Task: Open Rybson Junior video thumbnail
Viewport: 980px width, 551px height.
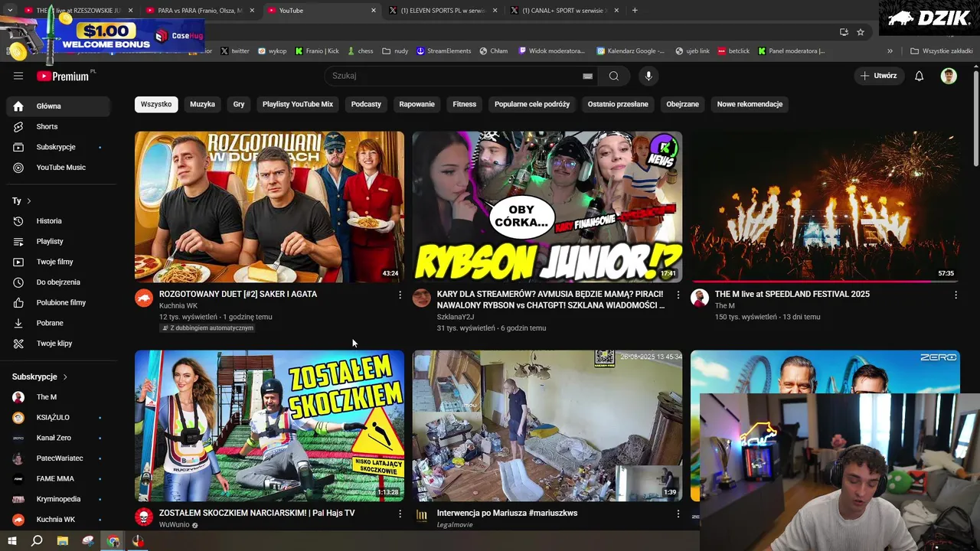Action: click(x=547, y=207)
